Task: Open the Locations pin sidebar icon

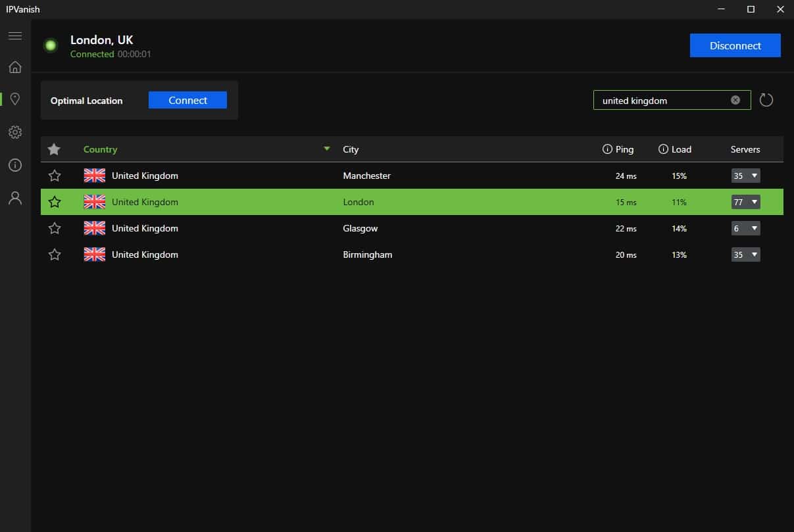Action: pyautogui.click(x=15, y=99)
